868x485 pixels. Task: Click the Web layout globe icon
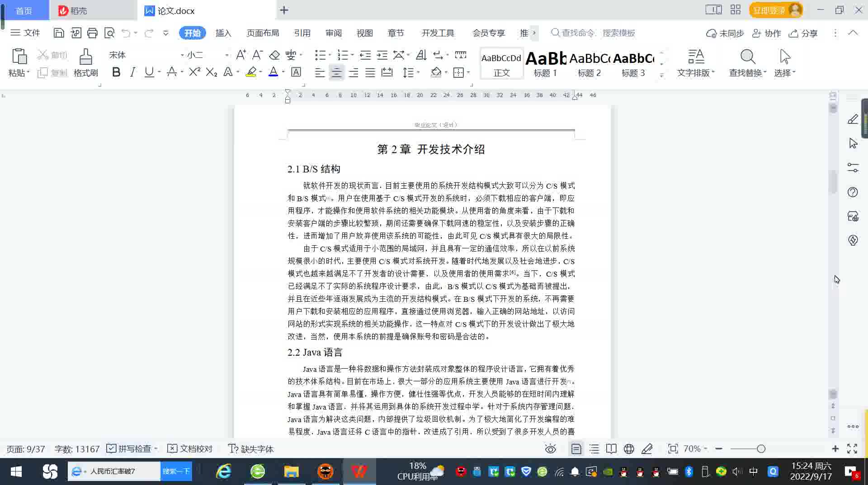click(629, 449)
